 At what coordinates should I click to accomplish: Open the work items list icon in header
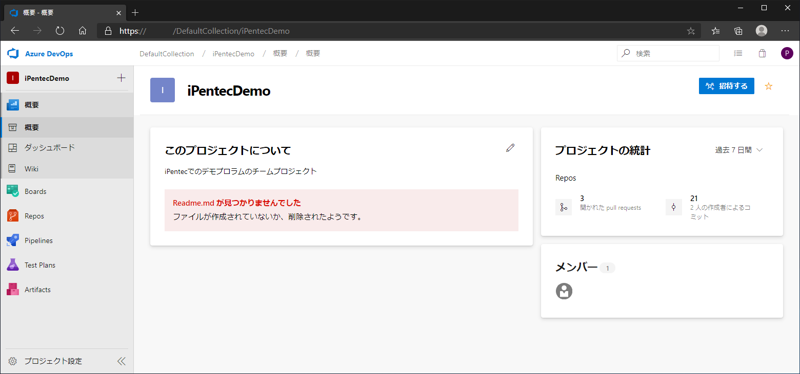pyautogui.click(x=738, y=53)
